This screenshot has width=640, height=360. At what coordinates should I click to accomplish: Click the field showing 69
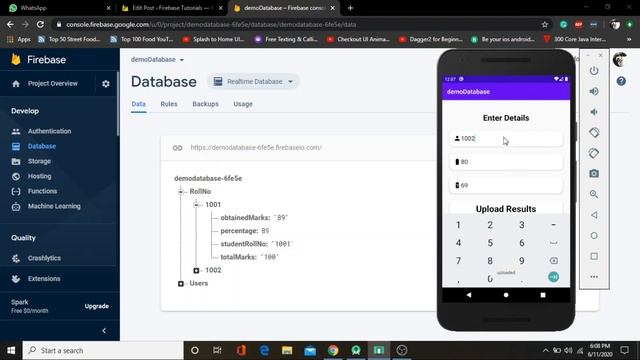point(506,185)
